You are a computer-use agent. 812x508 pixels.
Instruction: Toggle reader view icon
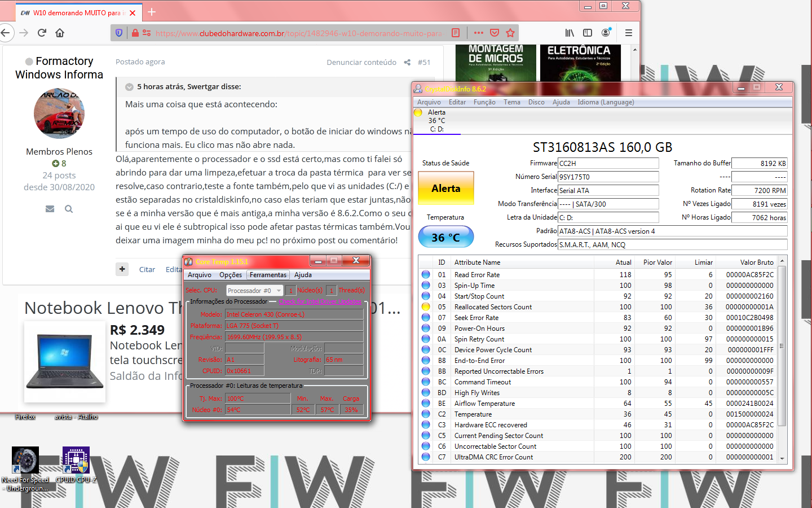point(456,33)
